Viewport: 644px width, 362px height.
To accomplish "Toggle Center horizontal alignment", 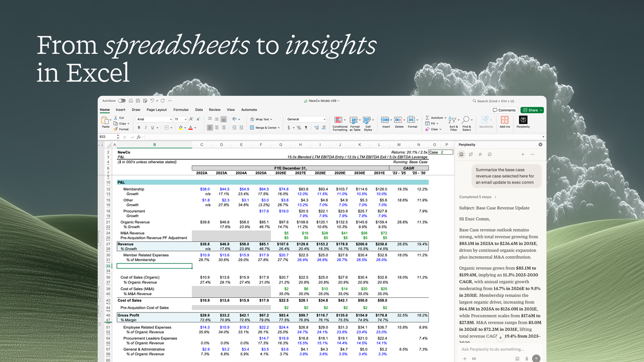I will coord(217,128).
